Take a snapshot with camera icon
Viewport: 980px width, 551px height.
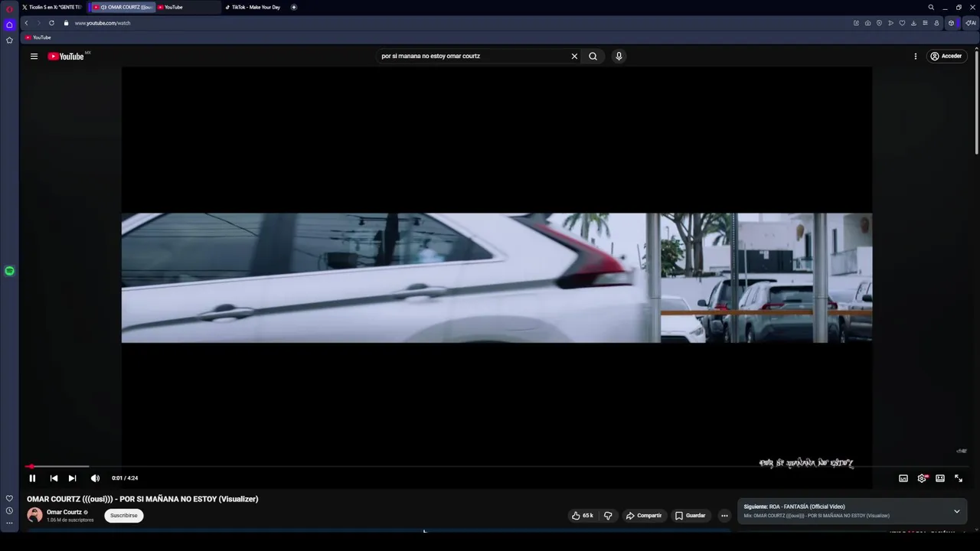[867, 23]
